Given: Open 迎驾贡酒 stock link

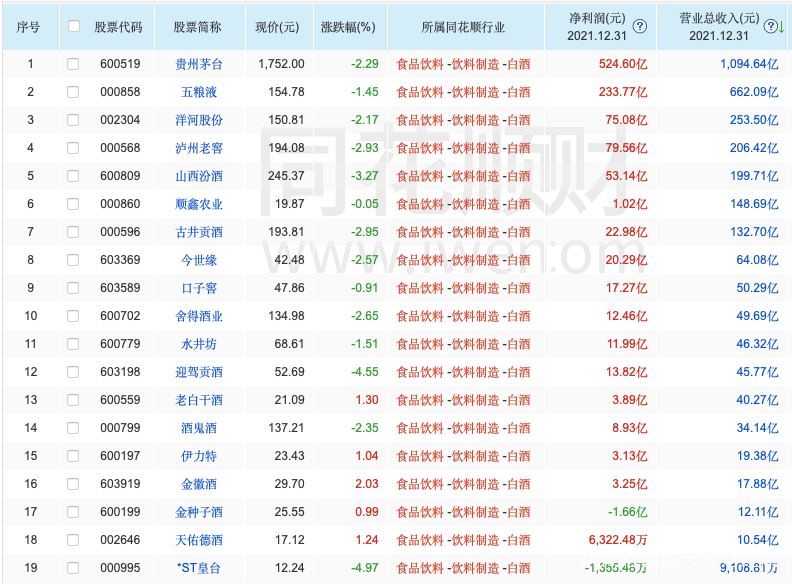Looking at the screenshot, I should pyautogui.click(x=199, y=372).
